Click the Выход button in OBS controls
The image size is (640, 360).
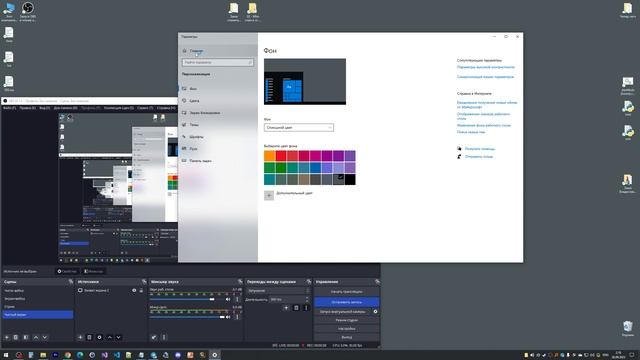point(347,337)
